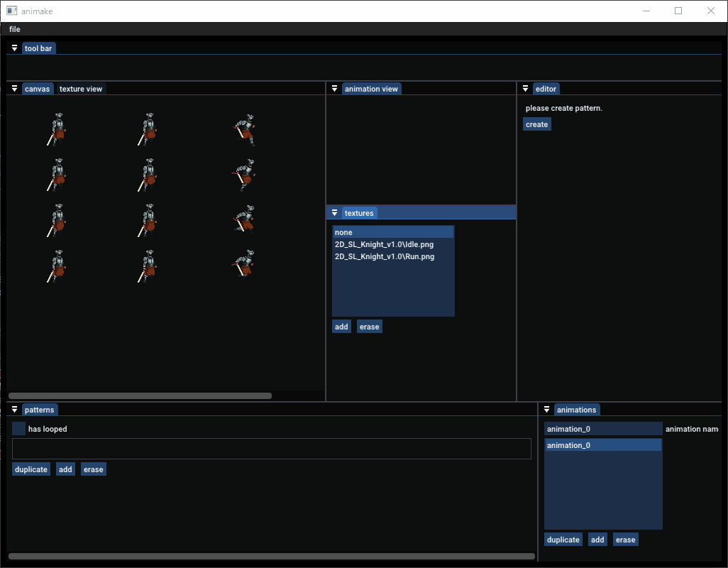This screenshot has width=728, height=568.
Task: Open the file menu
Action: (x=14, y=29)
